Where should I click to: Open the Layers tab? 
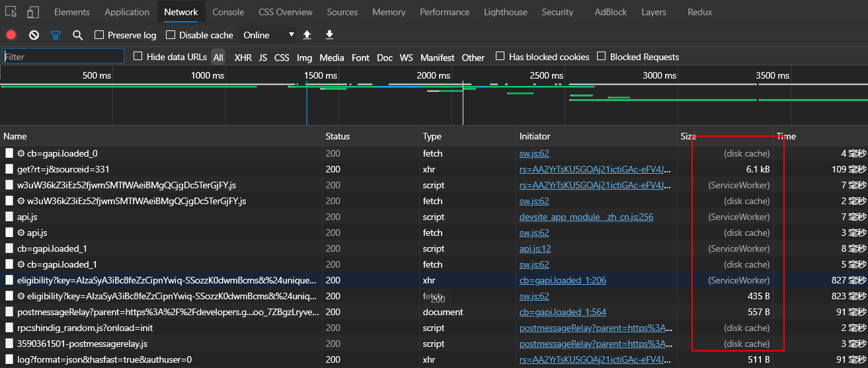654,12
